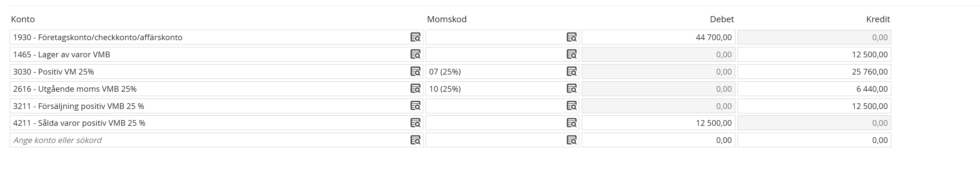
Task: Open account lookup icon beside 2616 Utgående moms
Action: (x=415, y=89)
